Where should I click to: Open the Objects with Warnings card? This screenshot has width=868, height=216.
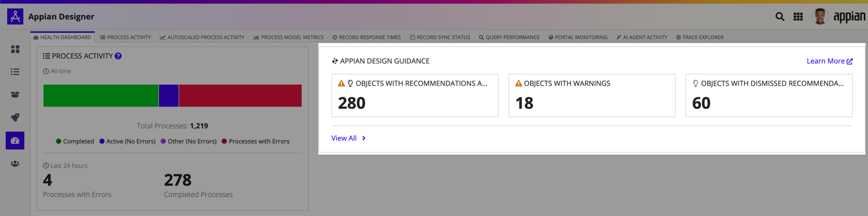coord(592,96)
